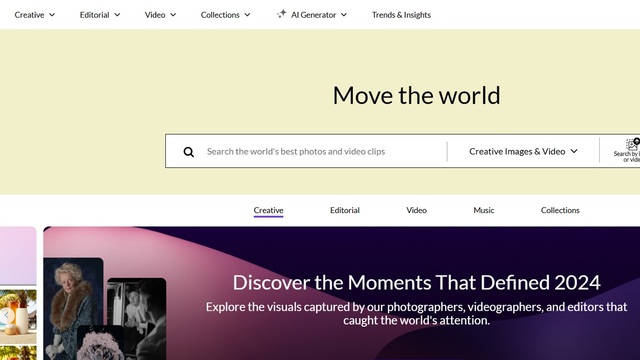Image resolution: width=640 pixels, height=360 pixels.
Task: Open the Video menu in top navigation
Action: pyautogui.click(x=160, y=15)
